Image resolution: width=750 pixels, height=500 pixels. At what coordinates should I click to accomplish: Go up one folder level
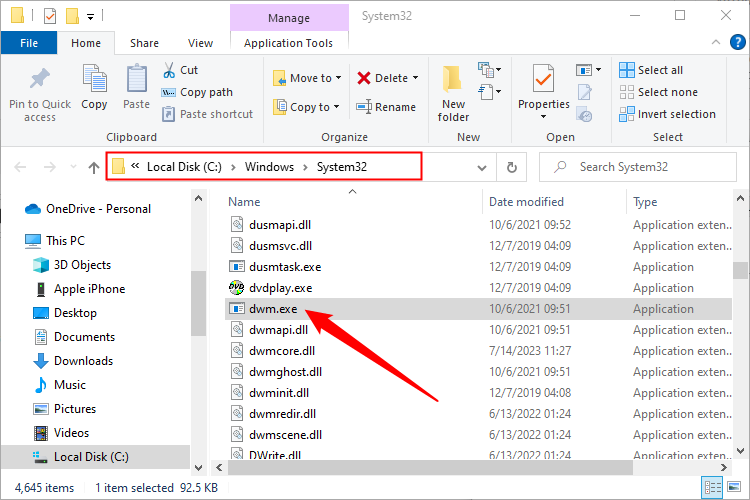click(94, 167)
